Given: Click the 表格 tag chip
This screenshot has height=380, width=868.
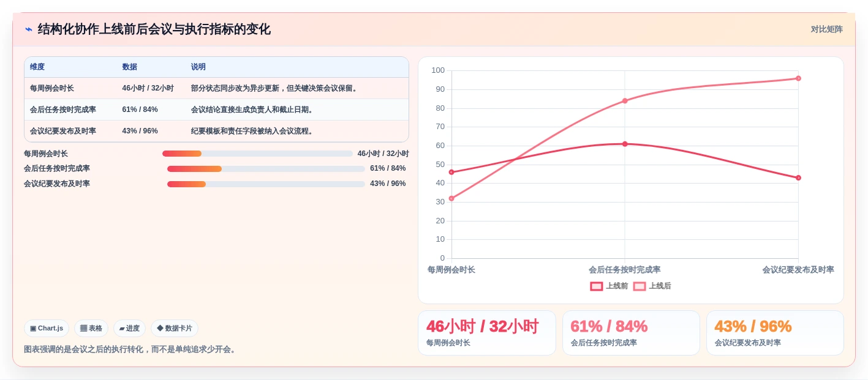Looking at the screenshot, I should [x=91, y=328].
